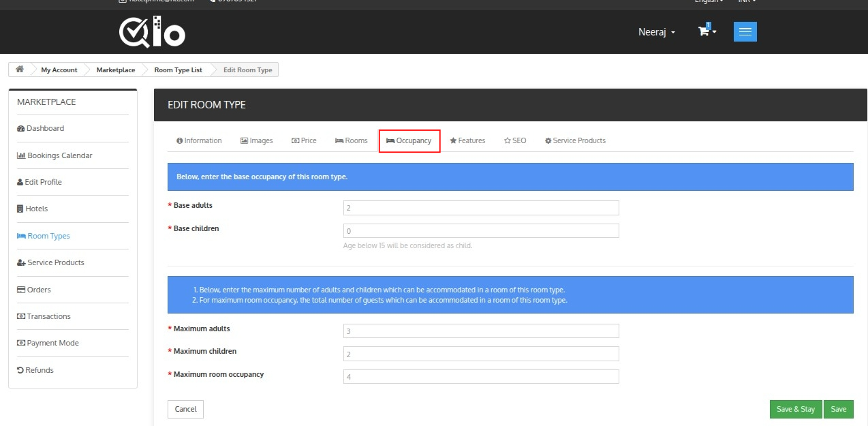Focus the Base adults input field

pyautogui.click(x=481, y=208)
